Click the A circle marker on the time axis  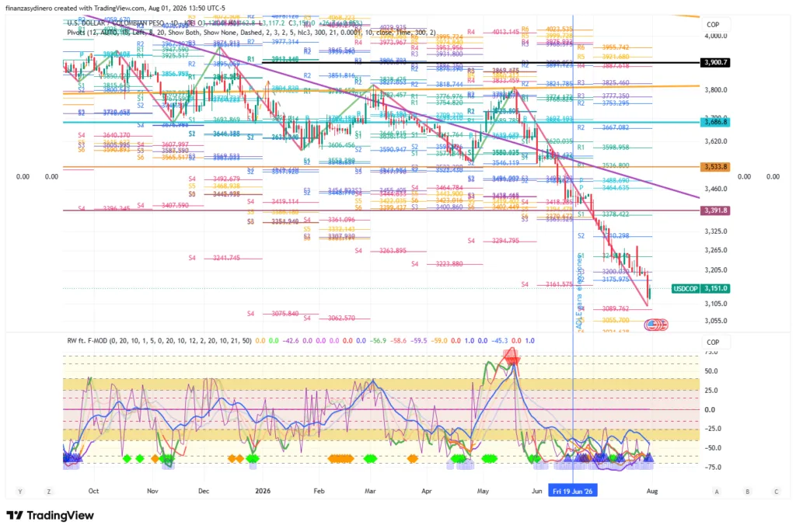(717, 492)
